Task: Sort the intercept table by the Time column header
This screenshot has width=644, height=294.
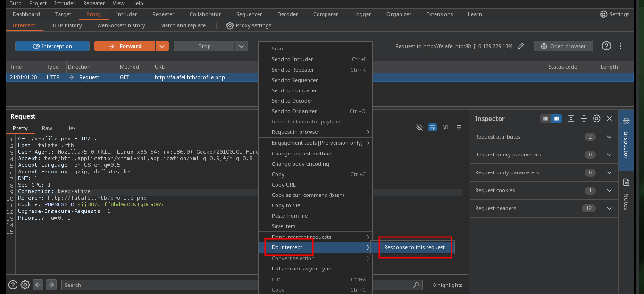Action: tap(25, 67)
